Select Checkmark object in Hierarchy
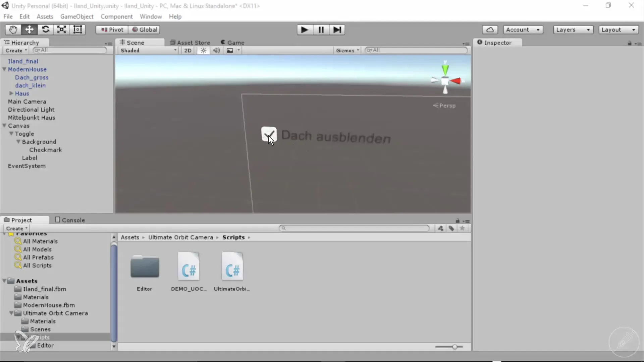Screen dimensions: 644x362 [46, 149]
